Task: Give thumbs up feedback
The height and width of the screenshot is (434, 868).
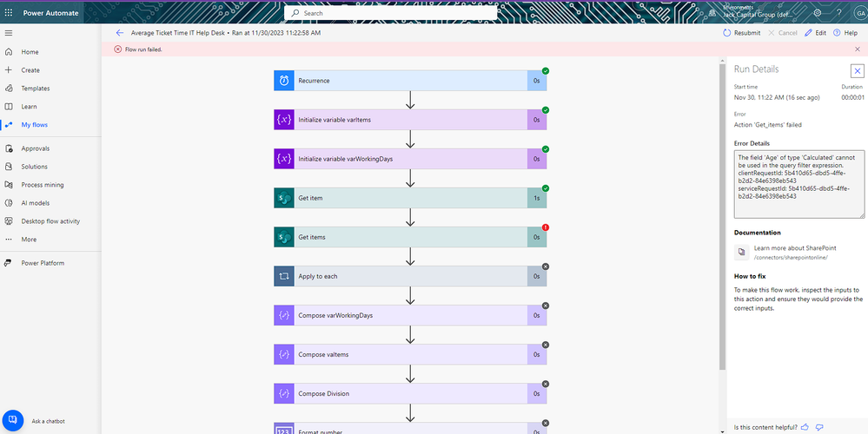Action: (805, 427)
